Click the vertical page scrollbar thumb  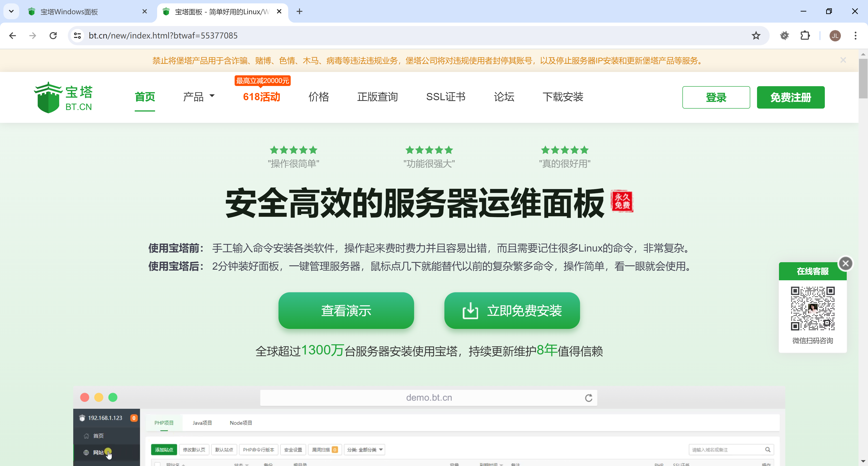(x=863, y=78)
